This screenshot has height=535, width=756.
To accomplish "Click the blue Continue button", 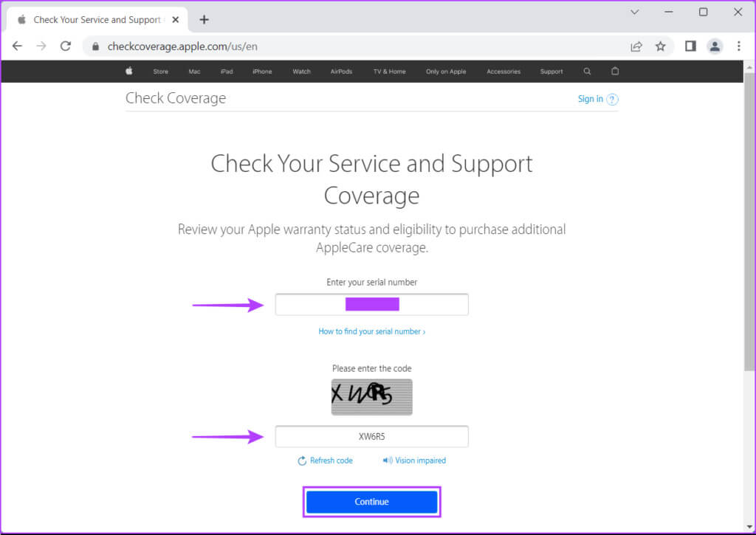I will click(x=372, y=502).
